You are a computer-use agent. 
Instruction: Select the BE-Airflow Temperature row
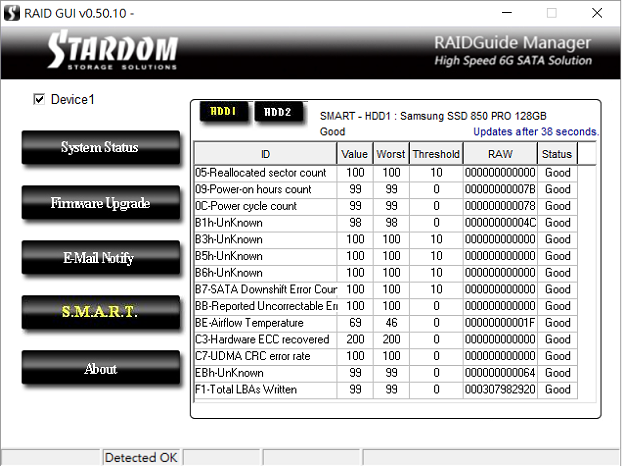tap(265, 323)
